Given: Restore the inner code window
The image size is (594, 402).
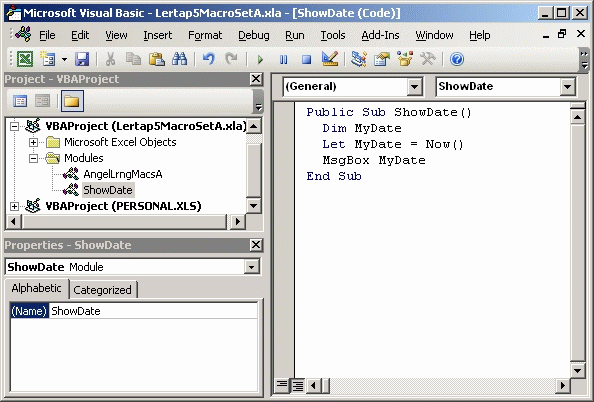Looking at the screenshot, I should [562, 34].
